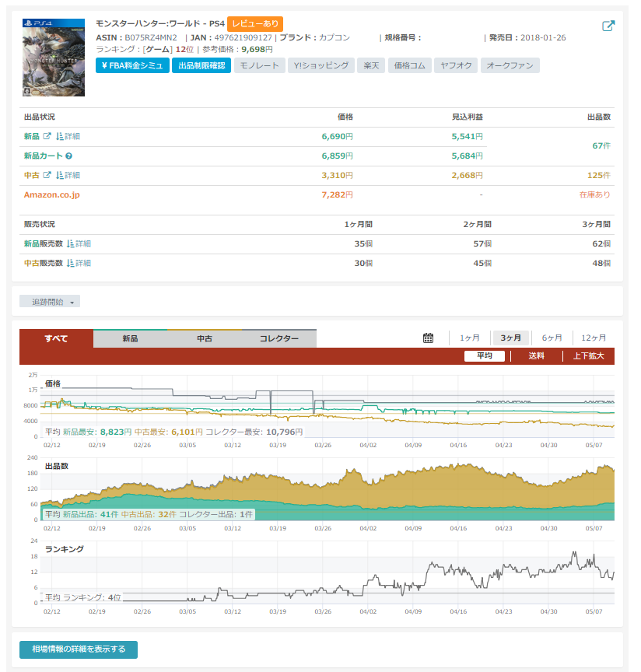Click 3ヶ月間 new sales 62個
641x672 pixels.
(601, 243)
